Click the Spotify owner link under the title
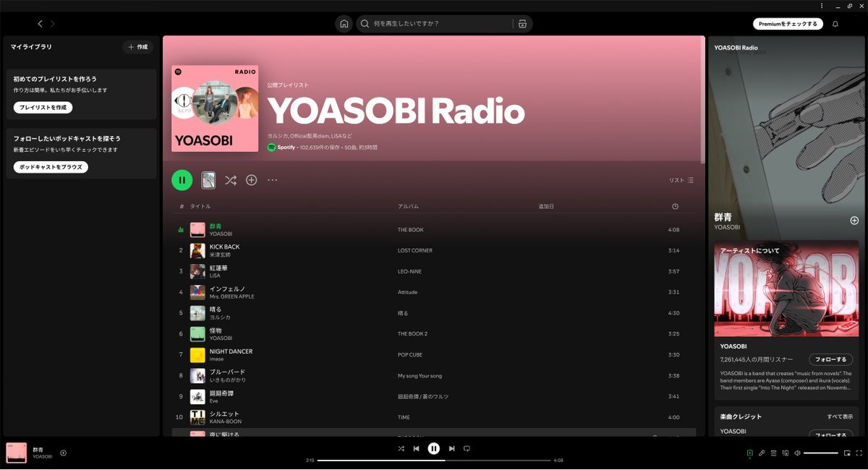868x470 pixels. pyautogui.click(x=286, y=148)
